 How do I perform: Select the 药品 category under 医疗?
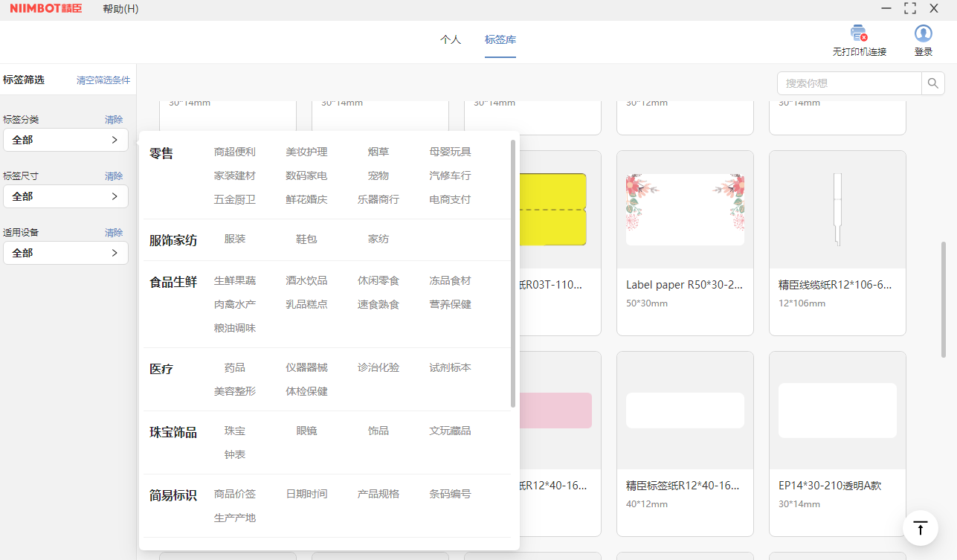[234, 367]
